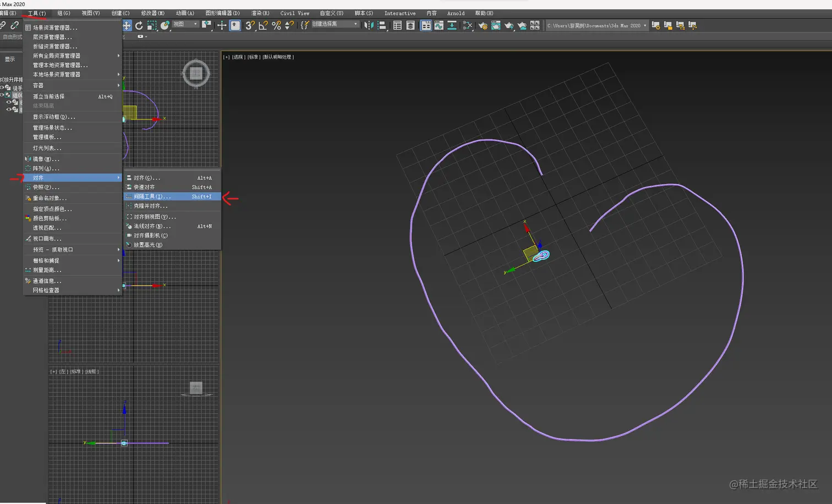Open the 组(G) menu
This screenshot has width=832, height=504.
[x=64, y=13]
